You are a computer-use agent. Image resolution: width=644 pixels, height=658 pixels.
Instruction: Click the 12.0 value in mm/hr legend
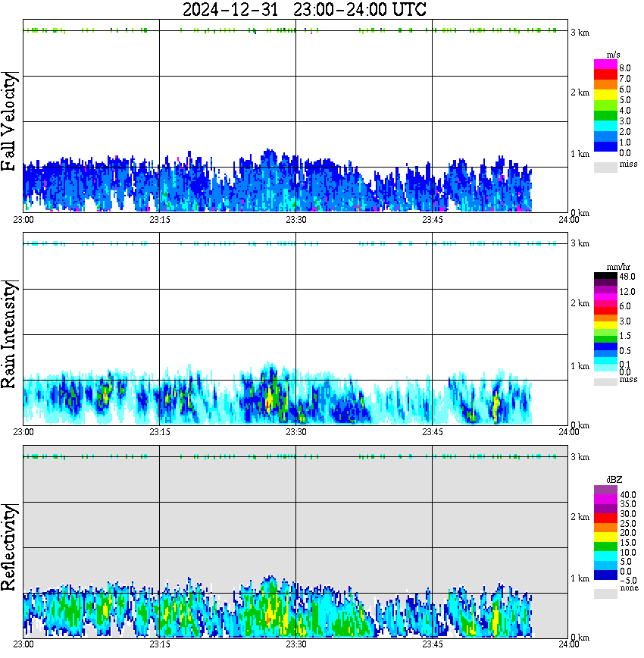(x=627, y=292)
